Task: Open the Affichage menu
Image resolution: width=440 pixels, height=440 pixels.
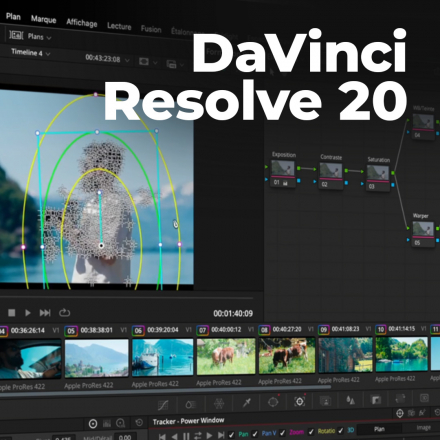Action: pos(82,23)
